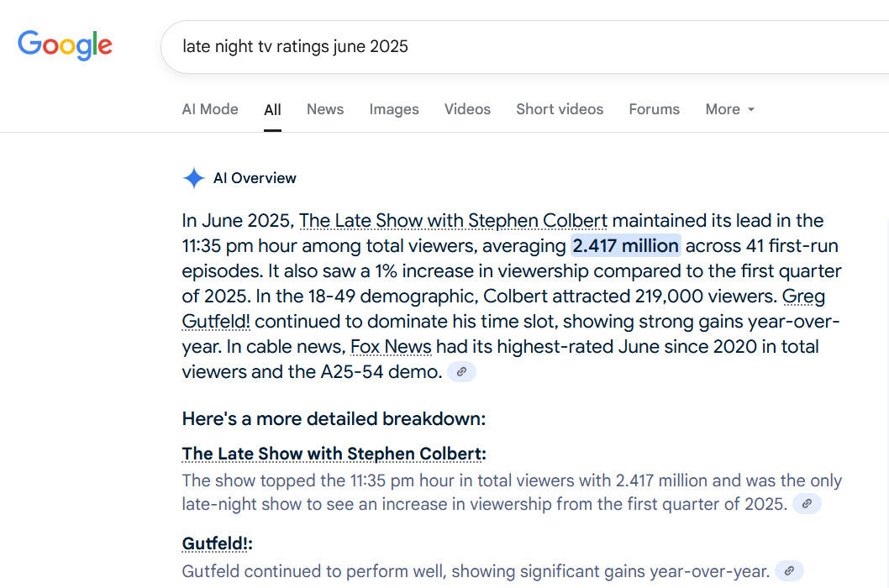
Task: Open AI Mode
Action: click(x=210, y=109)
